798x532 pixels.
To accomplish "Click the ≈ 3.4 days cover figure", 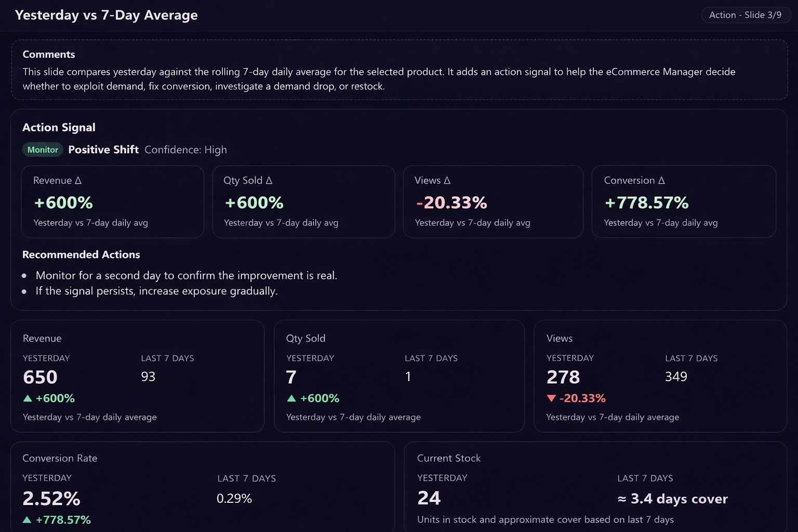I will (672, 499).
